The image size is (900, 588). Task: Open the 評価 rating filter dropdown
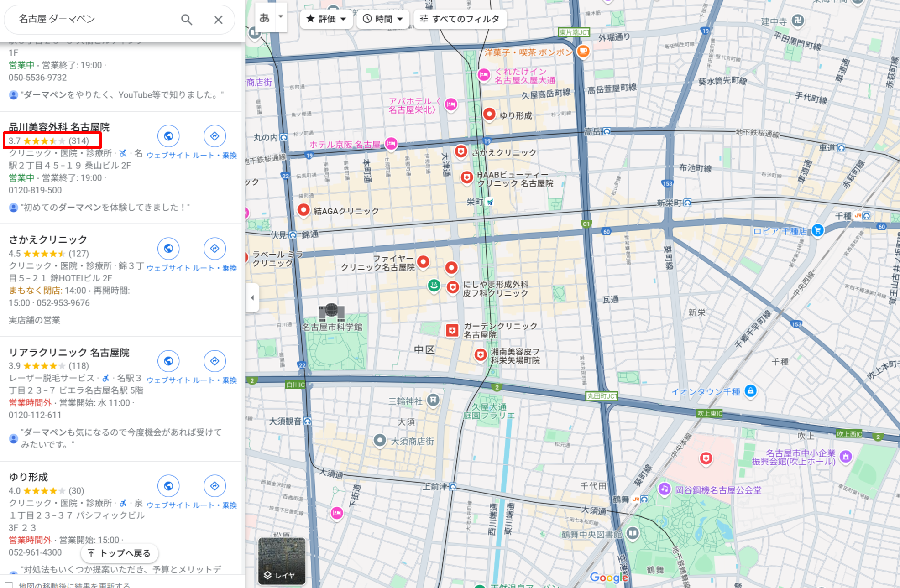tap(326, 19)
